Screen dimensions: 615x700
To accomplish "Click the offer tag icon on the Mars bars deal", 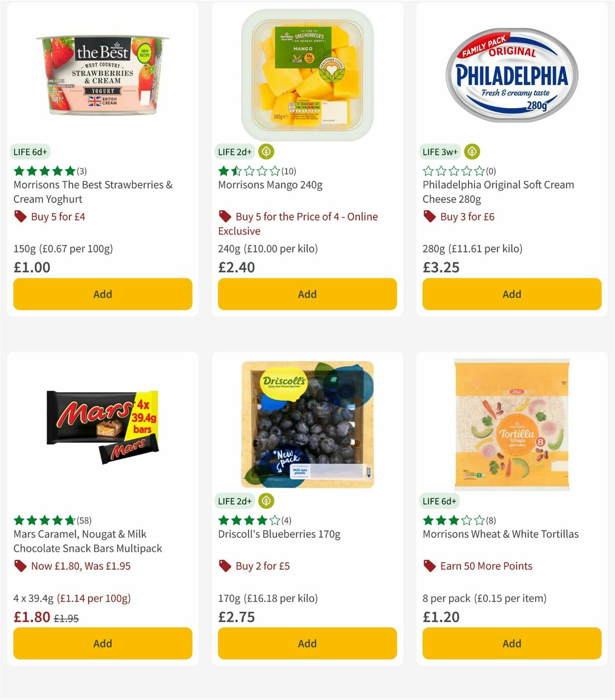I will [20, 566].
